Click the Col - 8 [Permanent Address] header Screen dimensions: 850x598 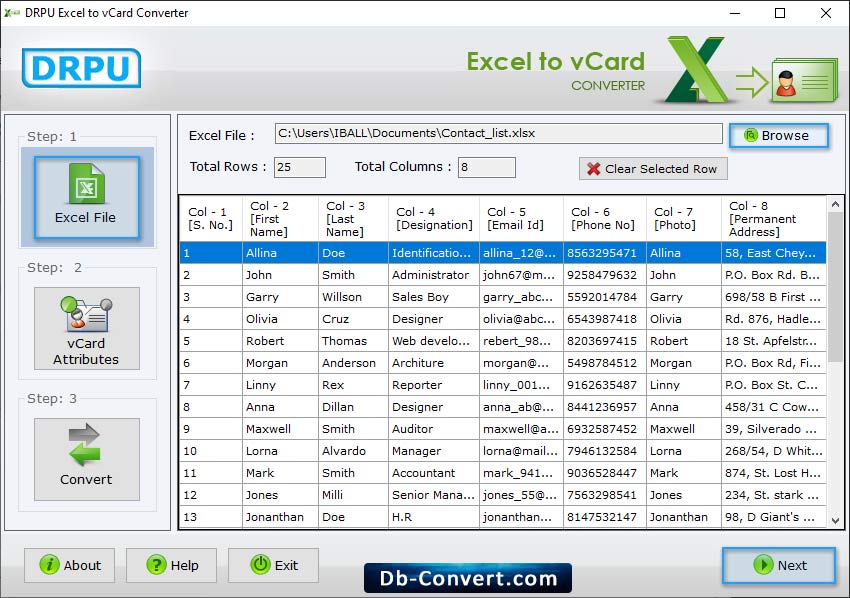[774, 218]
